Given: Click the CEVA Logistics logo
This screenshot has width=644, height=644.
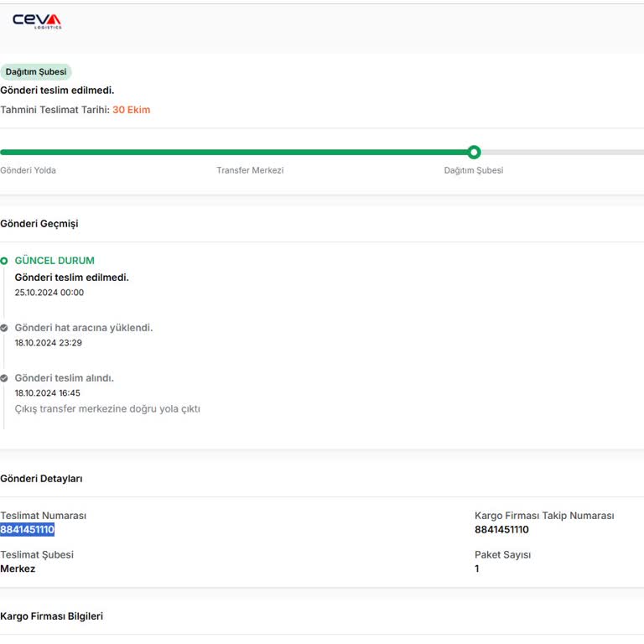Looking at the screenshot, I should tap(37, 21).
